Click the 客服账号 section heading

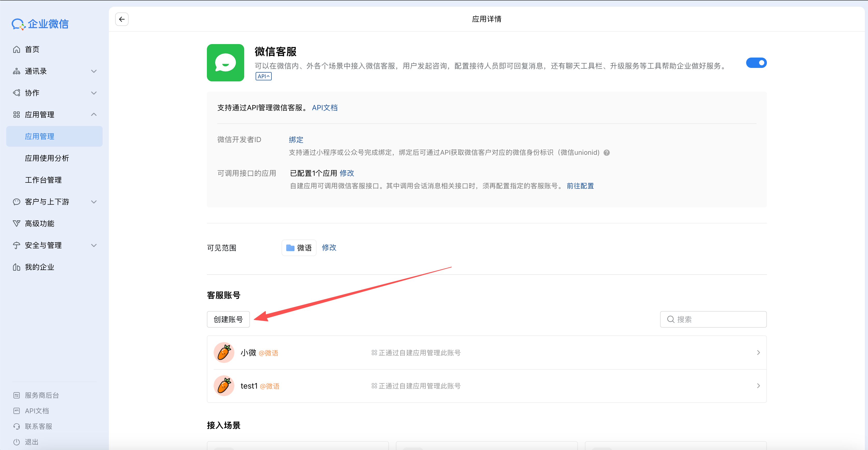[x=223, y=296]
